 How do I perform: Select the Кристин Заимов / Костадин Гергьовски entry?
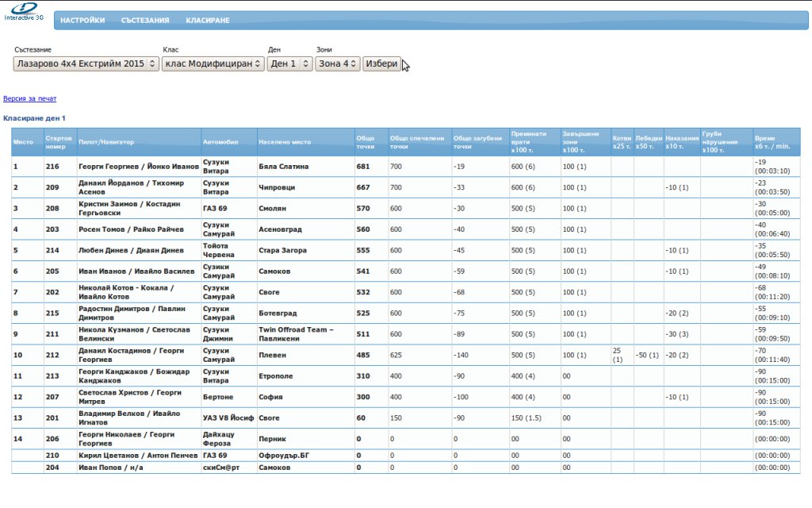[x=138, y=208]
